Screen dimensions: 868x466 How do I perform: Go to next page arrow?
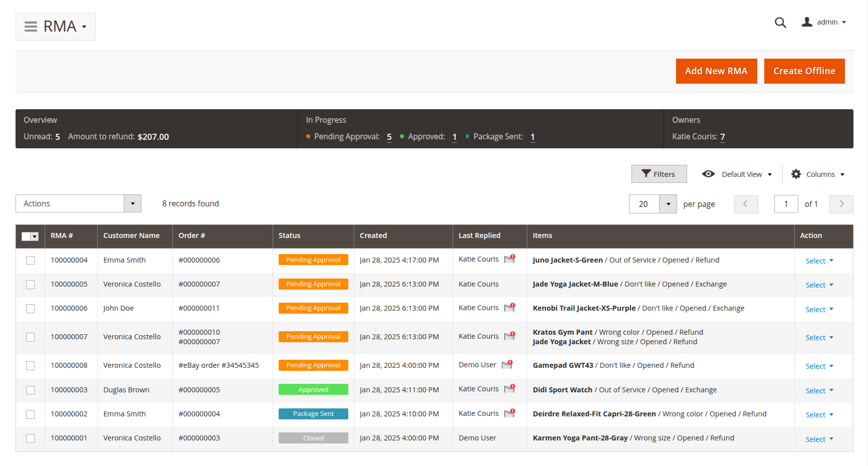(x=841, y=204)
